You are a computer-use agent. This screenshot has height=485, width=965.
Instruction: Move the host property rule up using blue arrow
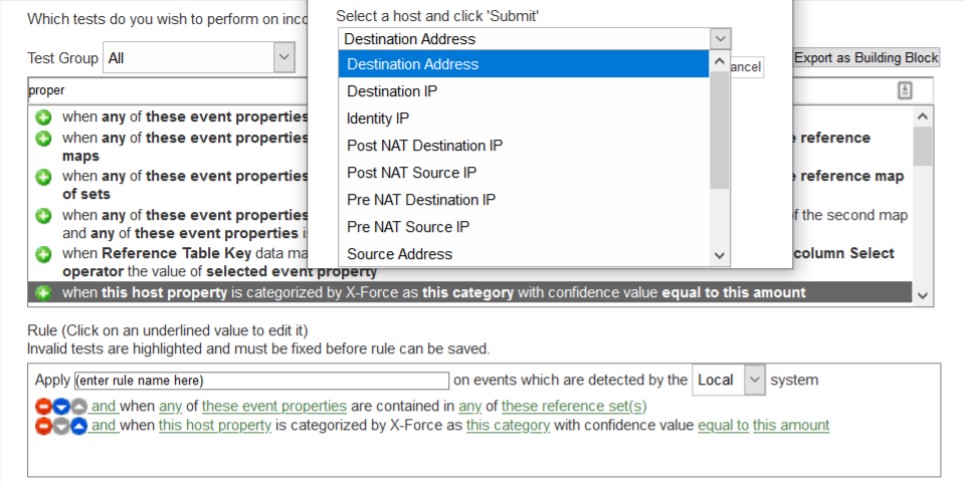pos(79,426)
